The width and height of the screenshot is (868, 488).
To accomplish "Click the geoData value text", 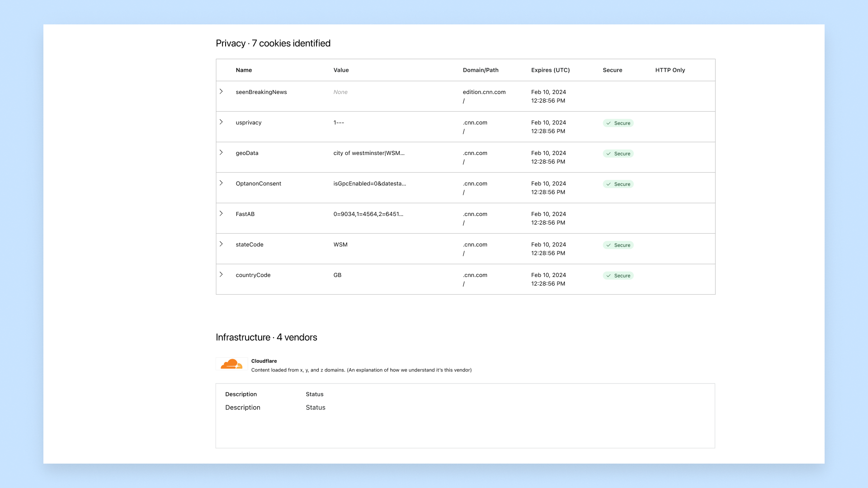I will tap(369, 153).
